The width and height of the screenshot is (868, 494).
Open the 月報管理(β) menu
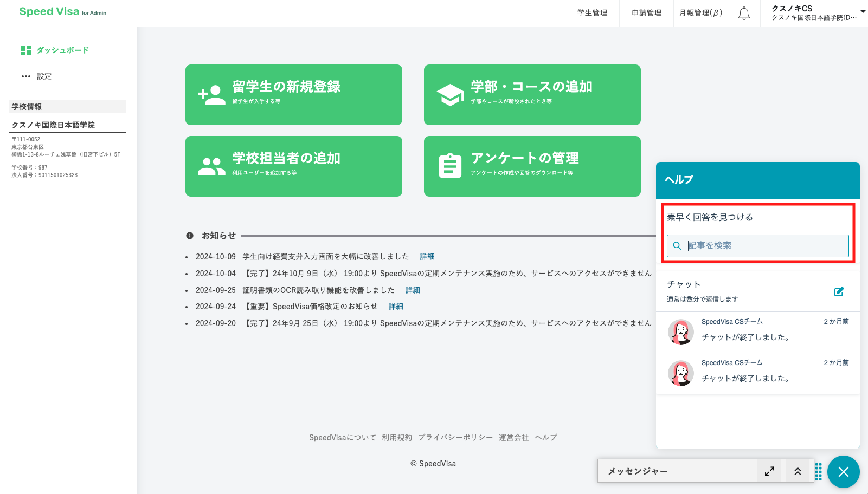pos(700,13)
